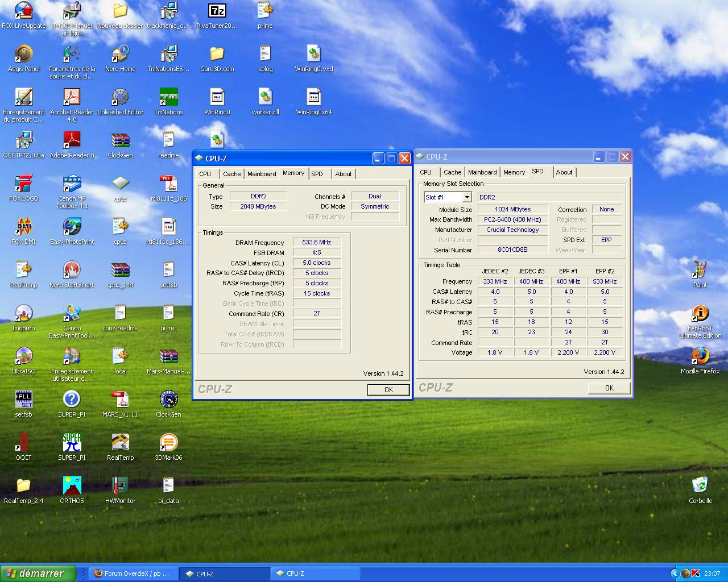Expand hidden tray icons arrow
This screenshot has width=728, height=582.
[x=675, y=573]
